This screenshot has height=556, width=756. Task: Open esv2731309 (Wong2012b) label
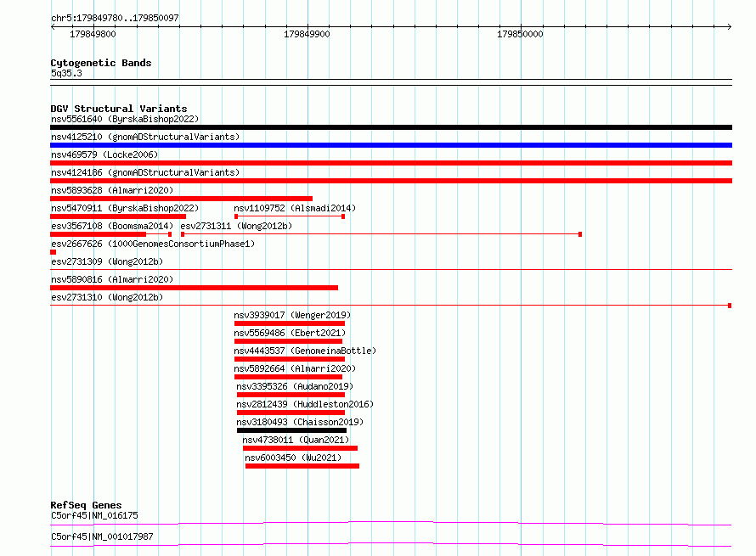(107, 261)
